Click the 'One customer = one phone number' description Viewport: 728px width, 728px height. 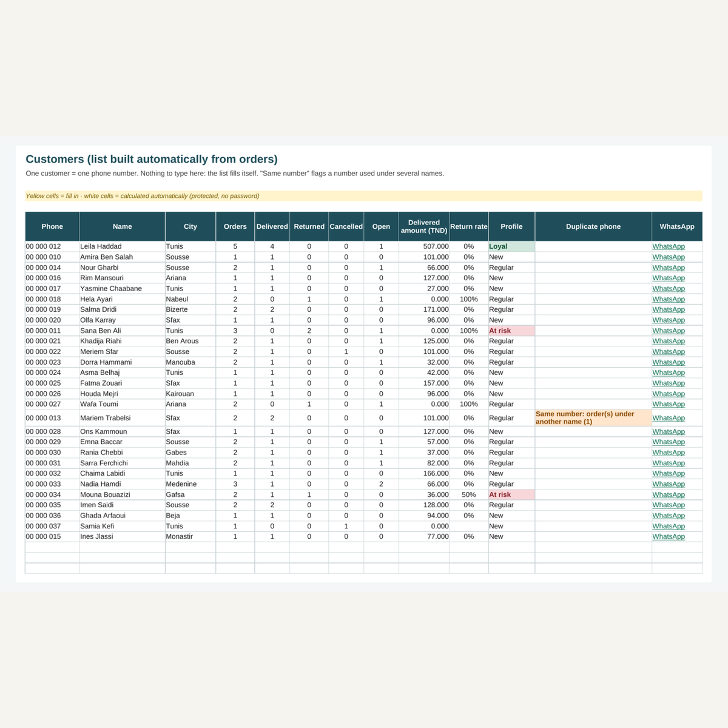click(x=235, y=174)
